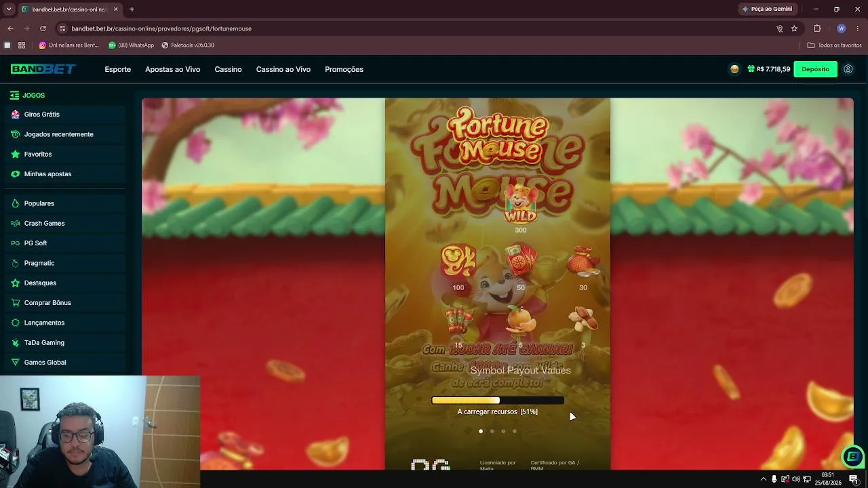
Task: Open a new browser tab
Action: [132, 9]
